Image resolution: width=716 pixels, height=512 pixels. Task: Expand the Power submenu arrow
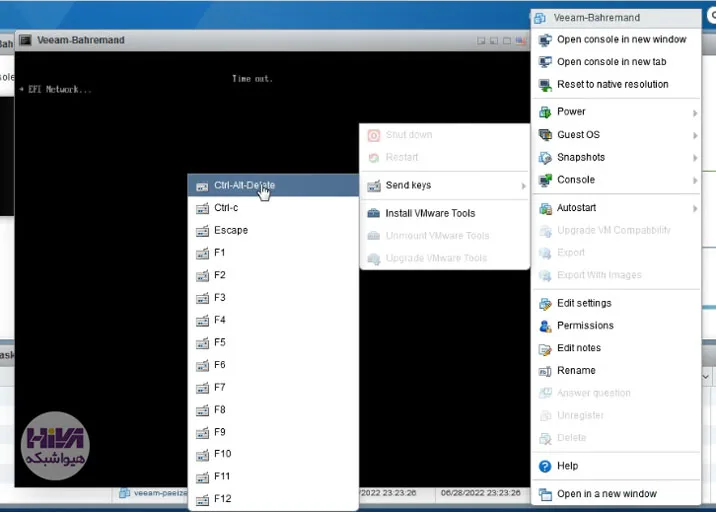695,113
